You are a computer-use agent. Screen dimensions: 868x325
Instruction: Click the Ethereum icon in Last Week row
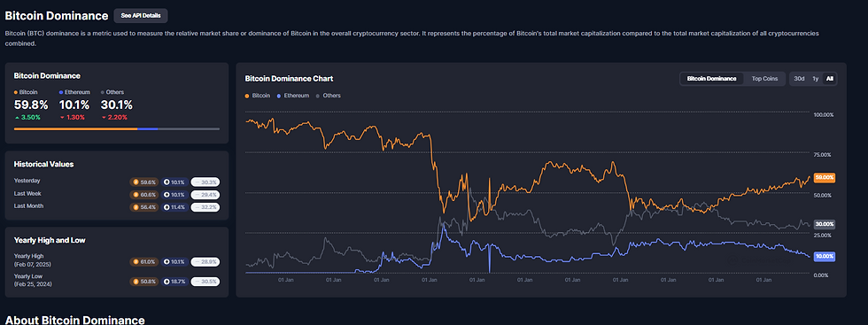point(167,194)
